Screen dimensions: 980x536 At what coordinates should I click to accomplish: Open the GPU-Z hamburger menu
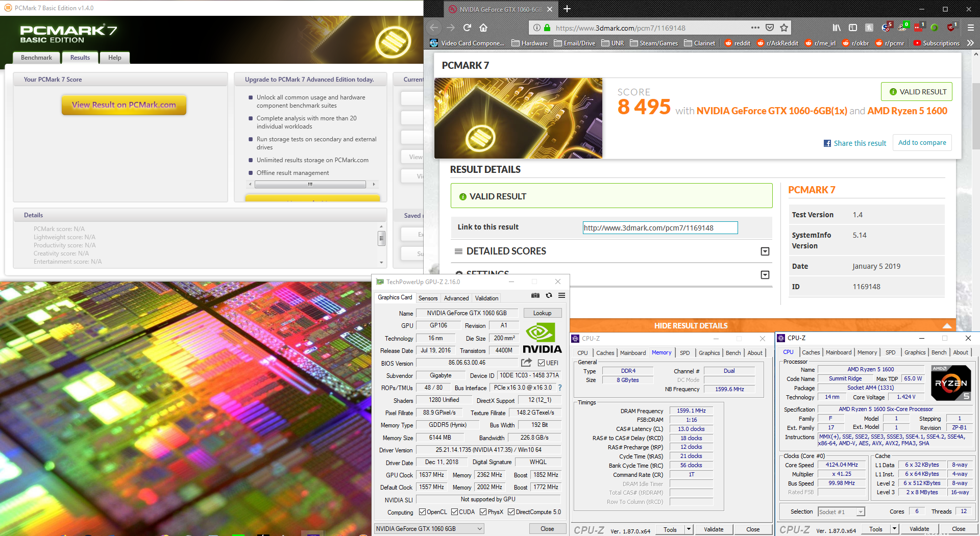[x=561, y=295]
